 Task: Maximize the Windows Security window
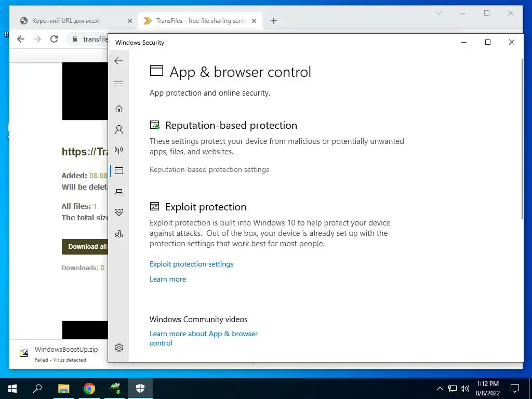[x=487, y=42]
